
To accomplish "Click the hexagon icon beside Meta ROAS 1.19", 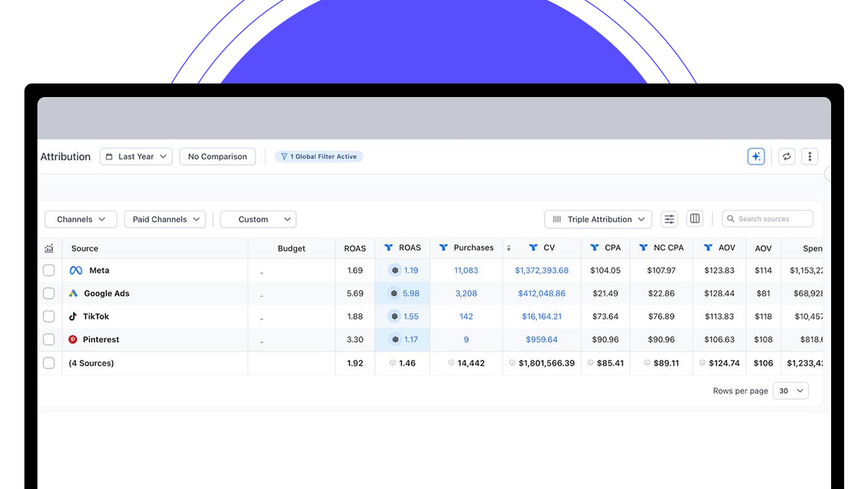I will 395,271.
